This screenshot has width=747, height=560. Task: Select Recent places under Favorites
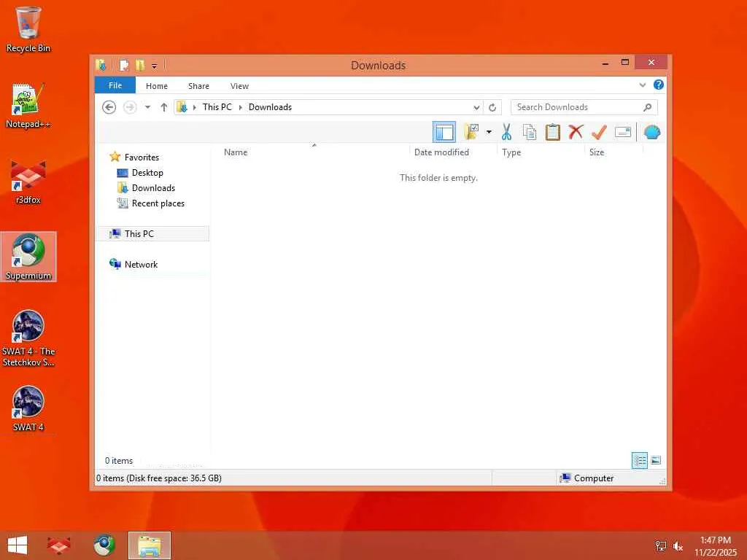coord(158,203)
